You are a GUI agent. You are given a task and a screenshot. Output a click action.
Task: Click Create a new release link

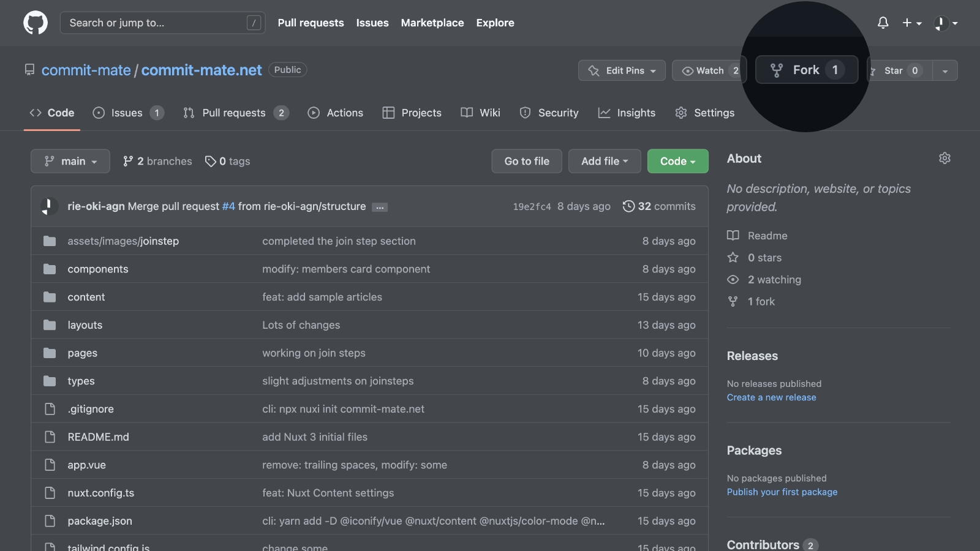pyautogui.click(x=771, y=397)
